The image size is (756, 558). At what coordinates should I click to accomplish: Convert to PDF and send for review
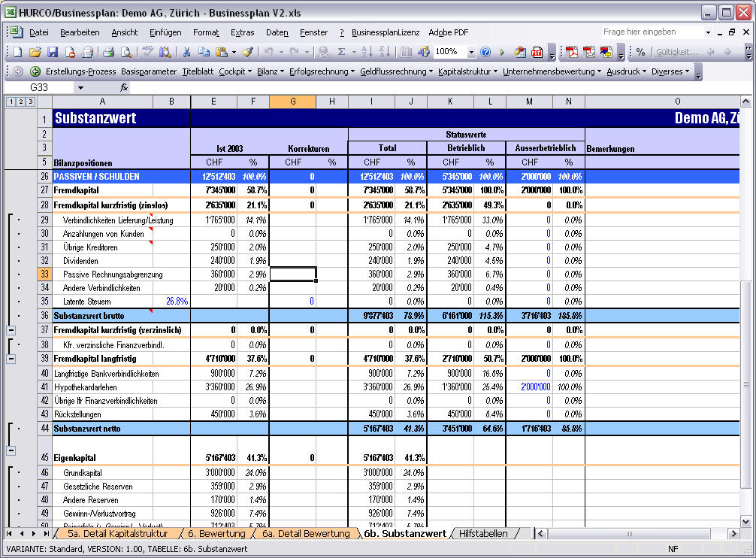click(x=606, y=52)
